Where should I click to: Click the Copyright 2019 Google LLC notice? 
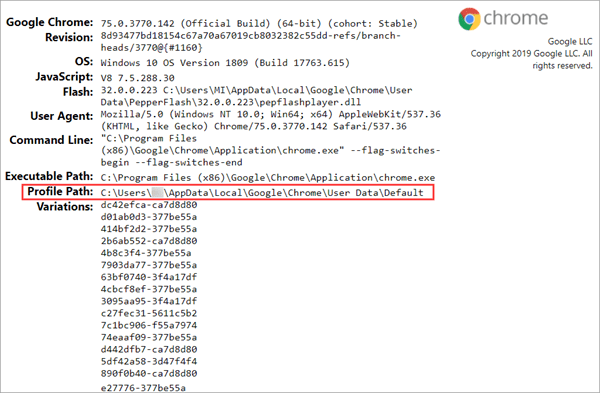pyautogui.click(x=532, y=59)
